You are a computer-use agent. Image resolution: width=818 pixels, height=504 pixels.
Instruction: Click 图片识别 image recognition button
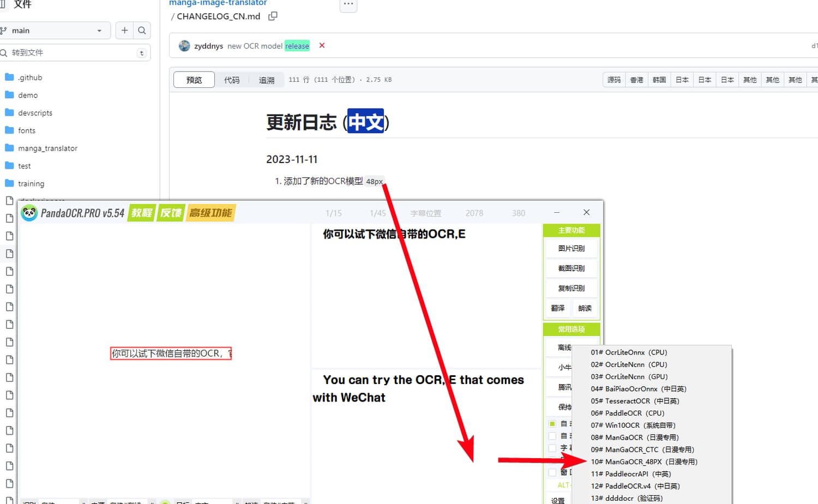coord(571,248)
